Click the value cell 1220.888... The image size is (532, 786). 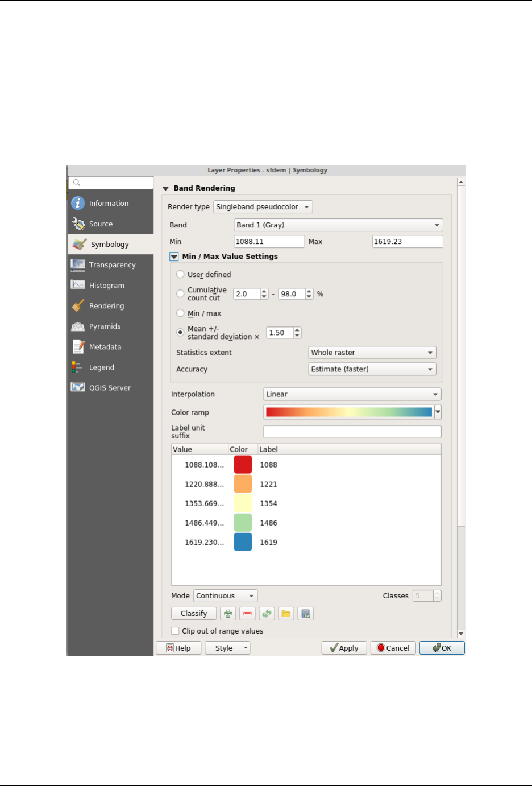[204, 484]
